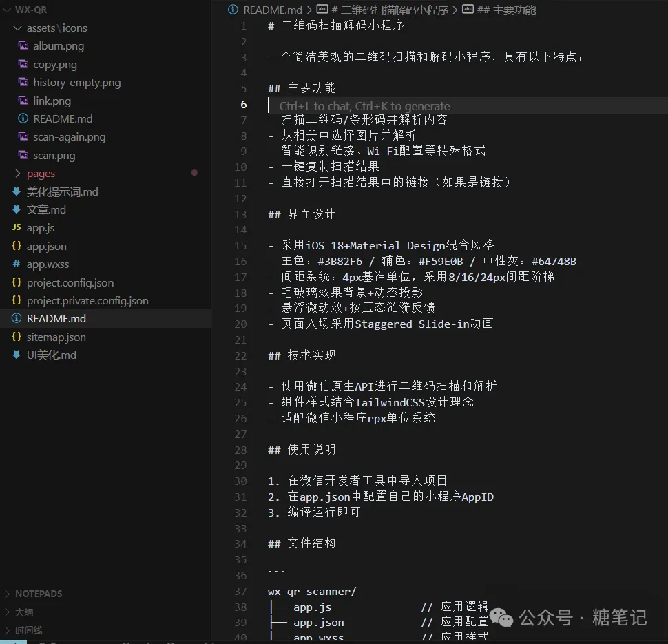This screenshot has width=668, height=644.
Task: Open 美化提示词.md file
Action: [62, 191]
